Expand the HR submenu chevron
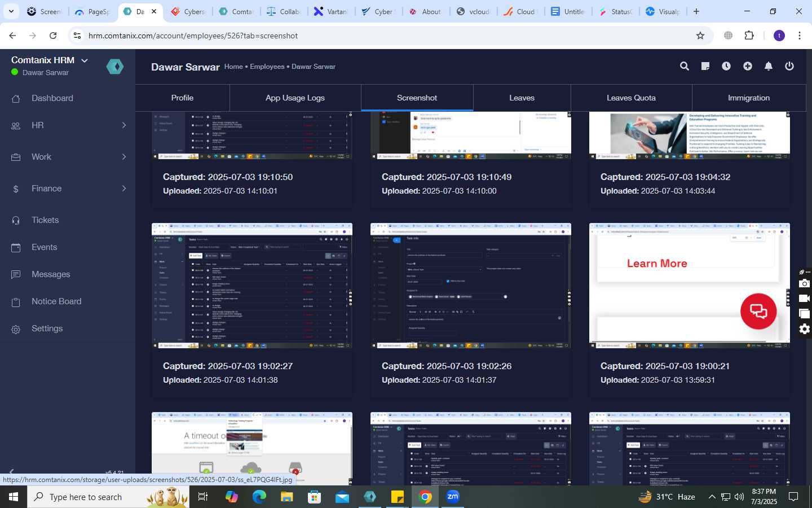 (x=124, y=125)
